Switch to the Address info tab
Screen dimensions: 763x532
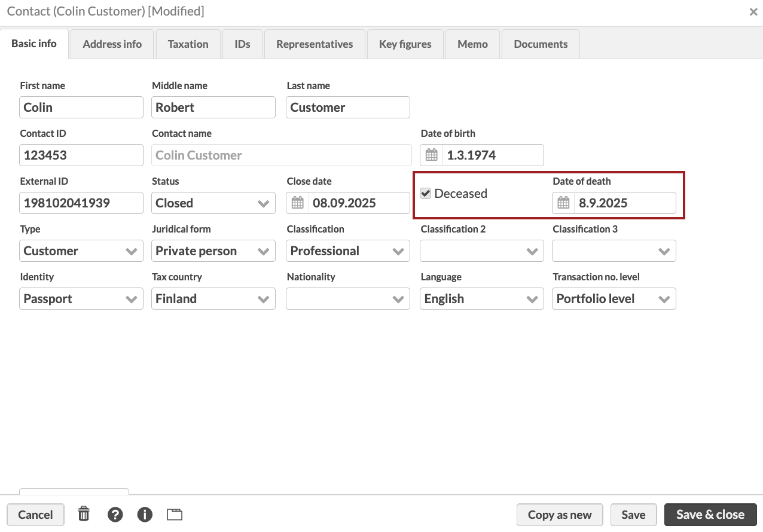tap(112, 44)
